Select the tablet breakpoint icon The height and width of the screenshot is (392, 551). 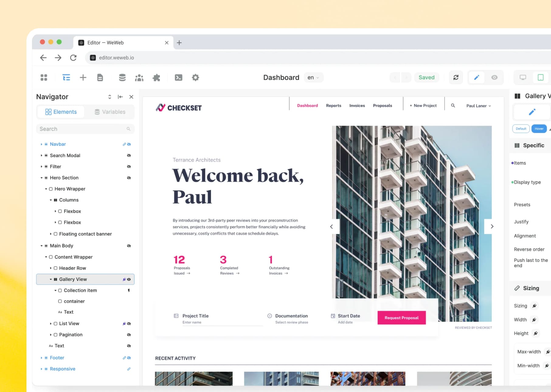541,77
